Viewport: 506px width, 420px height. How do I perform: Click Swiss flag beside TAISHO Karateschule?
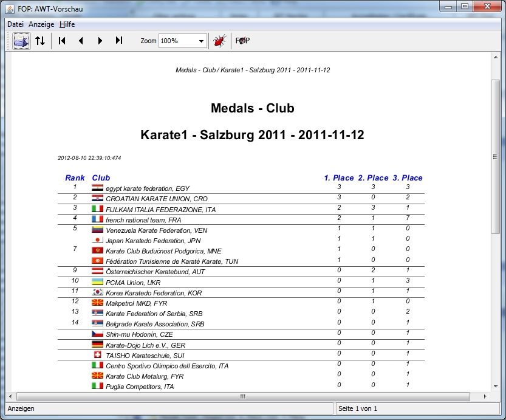click(97, 355)
